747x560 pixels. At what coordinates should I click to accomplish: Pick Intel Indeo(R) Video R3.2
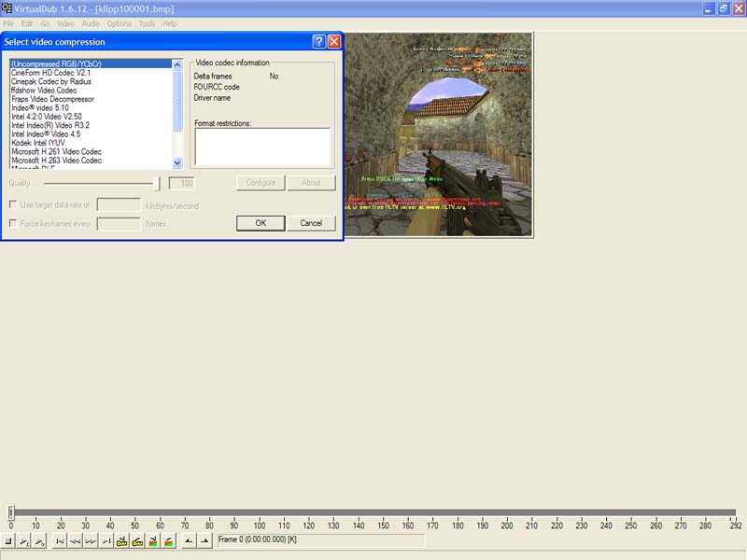[x=91, y=125]
